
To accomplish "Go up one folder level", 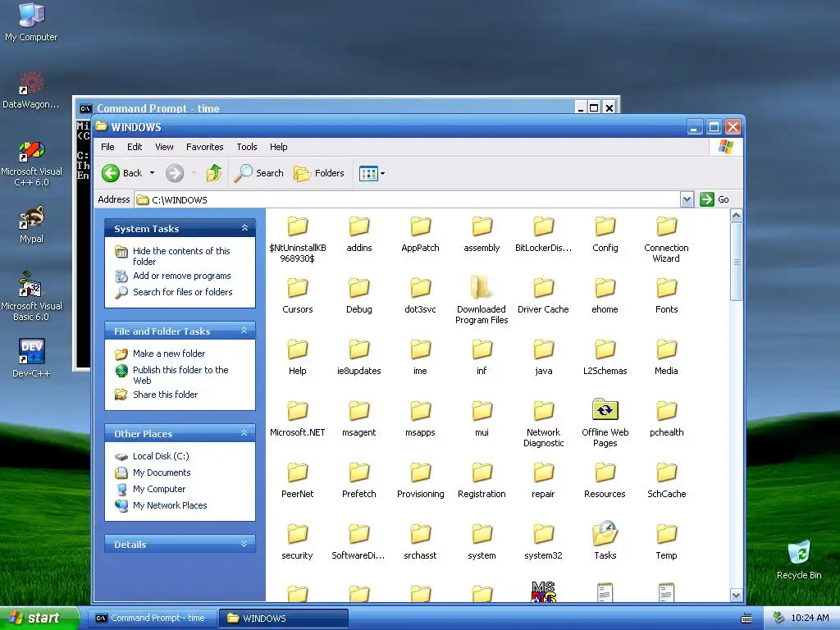I will tap(214, 173).
